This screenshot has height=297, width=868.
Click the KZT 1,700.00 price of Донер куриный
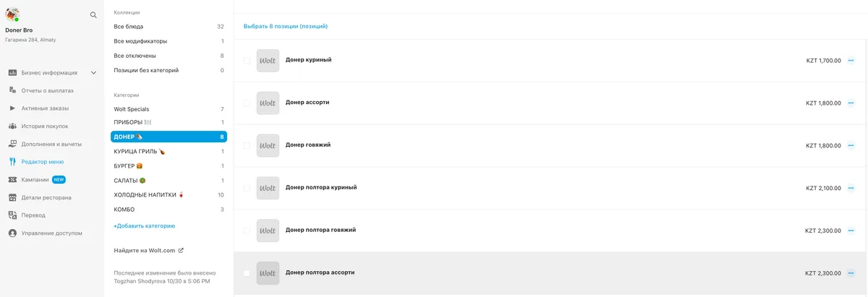tap(824, 61)
